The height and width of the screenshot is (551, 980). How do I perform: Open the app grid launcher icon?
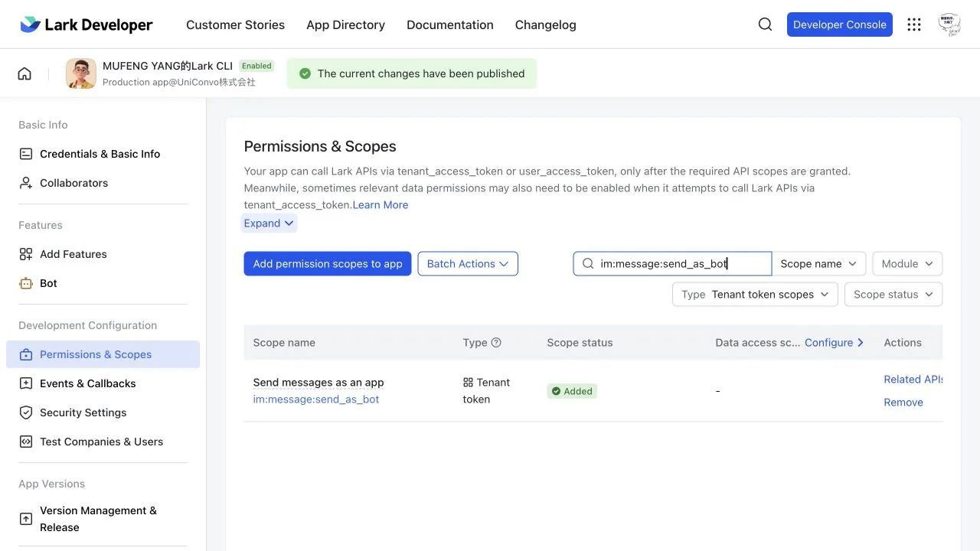[x=914, y=24]
